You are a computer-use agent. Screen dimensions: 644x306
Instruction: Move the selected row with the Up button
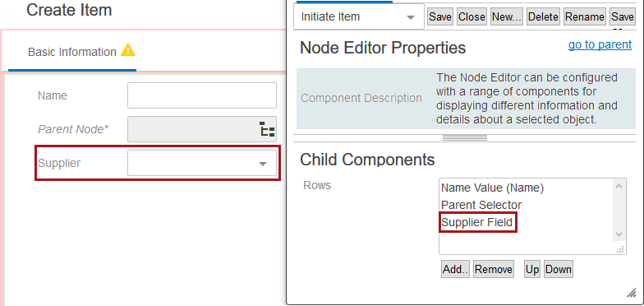pyautogui.click(x=532, y=269)
